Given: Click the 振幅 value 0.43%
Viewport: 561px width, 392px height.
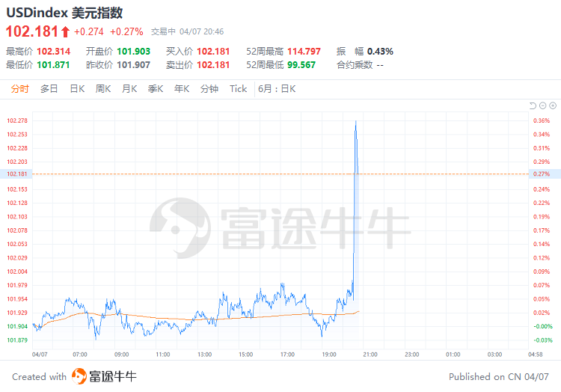Looking at the screenshot, I should point(380,52).
